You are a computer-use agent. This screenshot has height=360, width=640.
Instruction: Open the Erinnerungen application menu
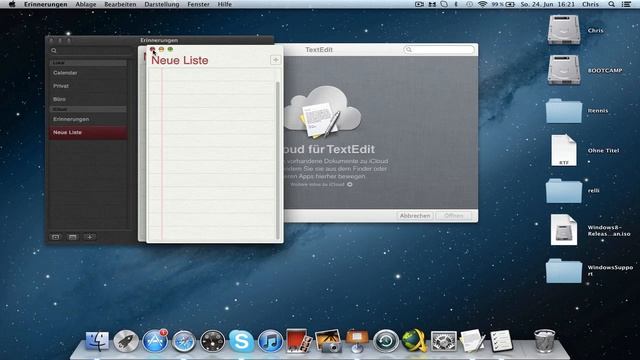tap(45, 4)
